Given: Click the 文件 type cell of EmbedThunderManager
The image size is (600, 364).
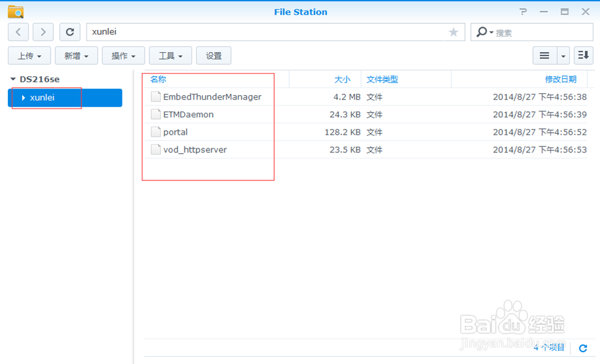Looking at the screenshot, I should (x=374, y=97).
